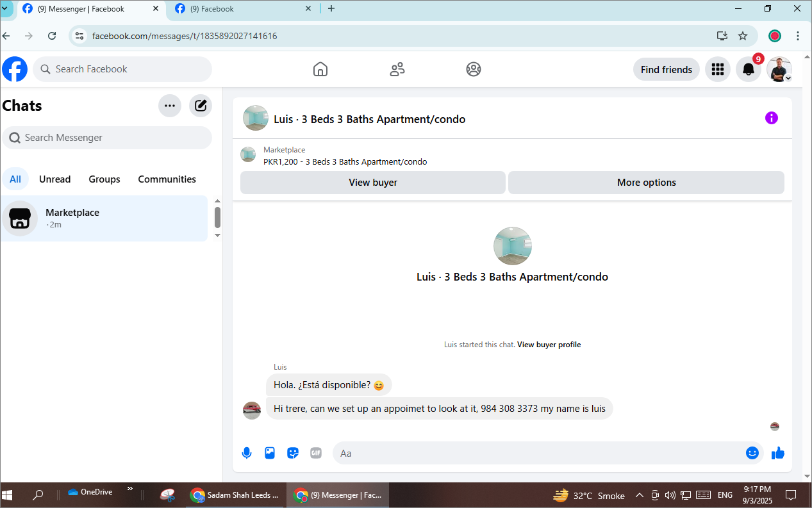Open the Friends icon in top navigation
The image size is (812, 508).
click(397, 69)
